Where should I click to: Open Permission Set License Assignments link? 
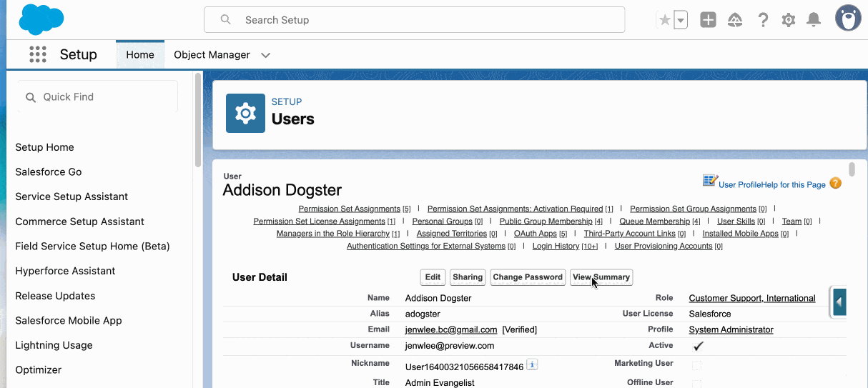click(320, 222)
